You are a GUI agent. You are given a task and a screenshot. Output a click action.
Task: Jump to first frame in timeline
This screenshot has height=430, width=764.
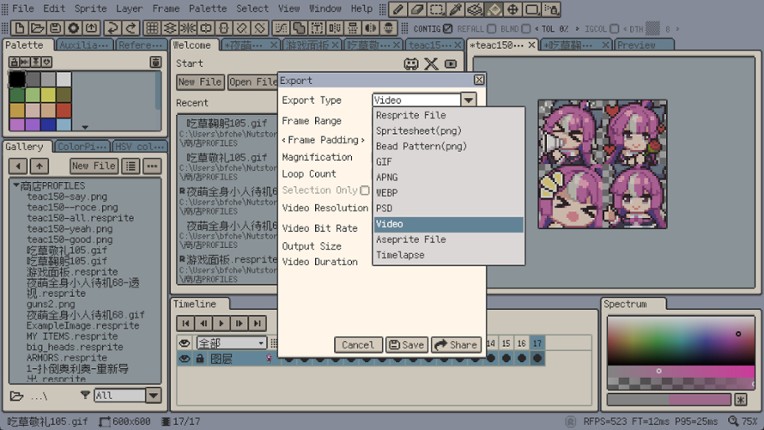[186, 323]
